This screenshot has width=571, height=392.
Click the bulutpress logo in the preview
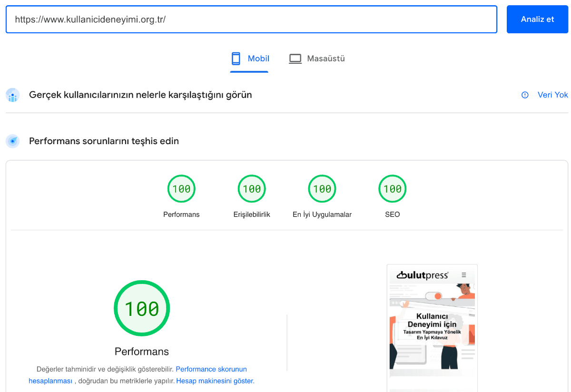coord(423,275)
